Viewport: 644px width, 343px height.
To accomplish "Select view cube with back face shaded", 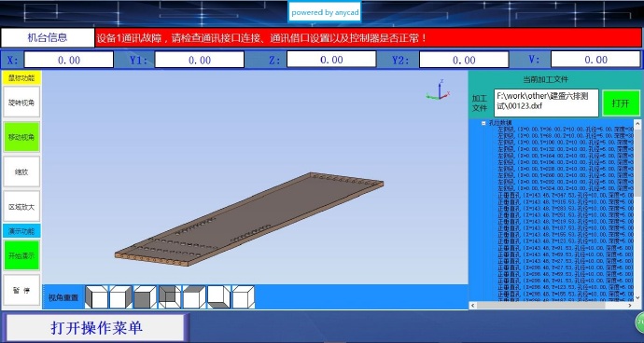I will pos(170,297).
